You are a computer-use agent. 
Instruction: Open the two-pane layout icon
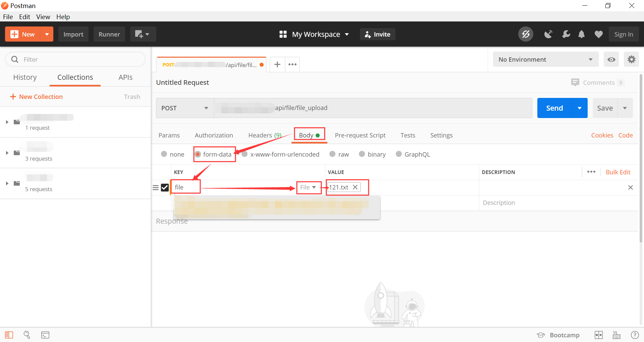(599, 335)
